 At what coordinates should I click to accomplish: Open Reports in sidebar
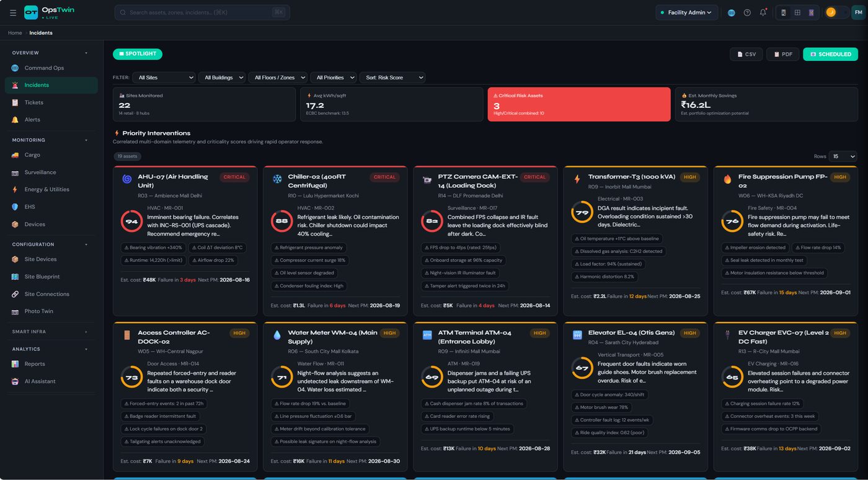coord(51,364)
